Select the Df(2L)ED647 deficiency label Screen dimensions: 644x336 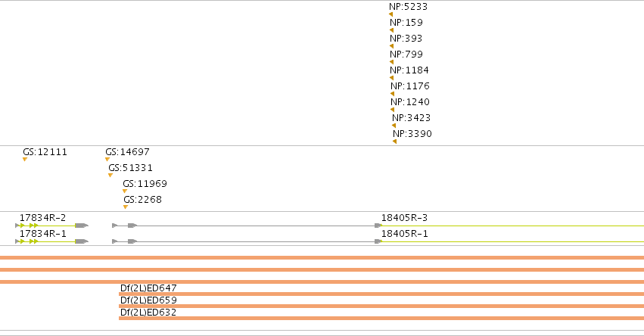coord(148,288)
